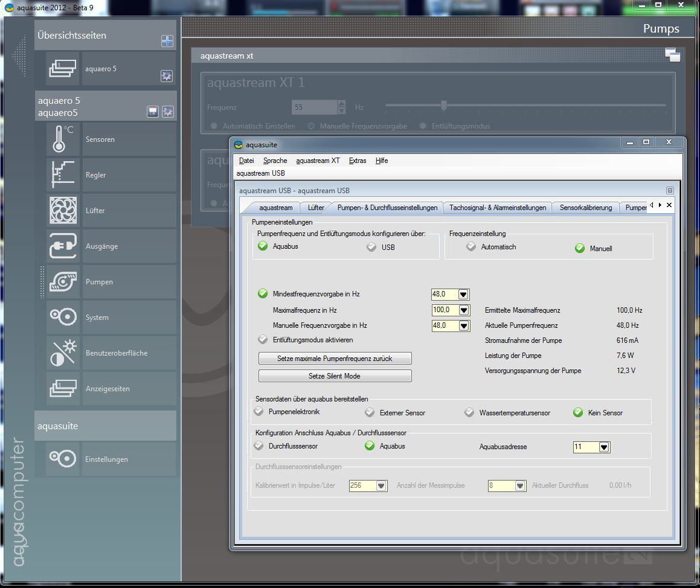Toggle Entlüftungsmodus aktivieren option
Viewport: 700px width, 588px height.
click(263, 340)
